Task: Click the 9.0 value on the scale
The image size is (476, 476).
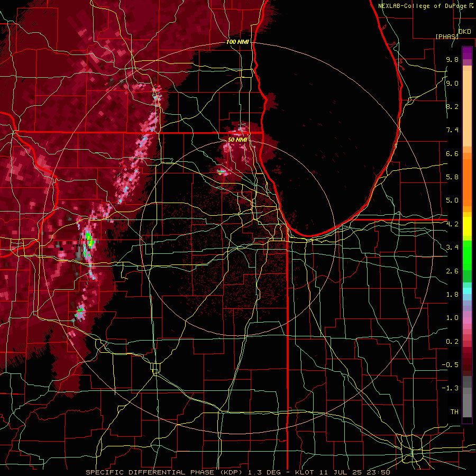Action: 452,83
